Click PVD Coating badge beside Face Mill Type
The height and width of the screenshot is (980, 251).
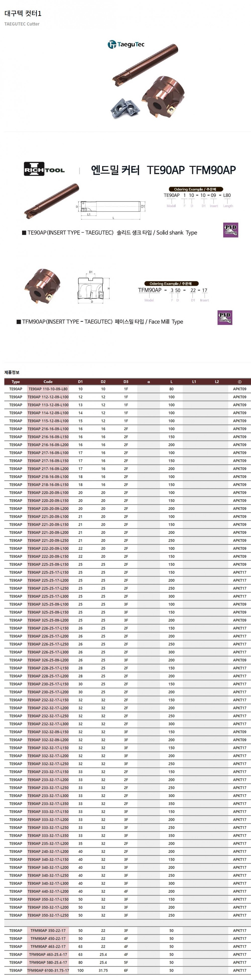click(224, 318)
